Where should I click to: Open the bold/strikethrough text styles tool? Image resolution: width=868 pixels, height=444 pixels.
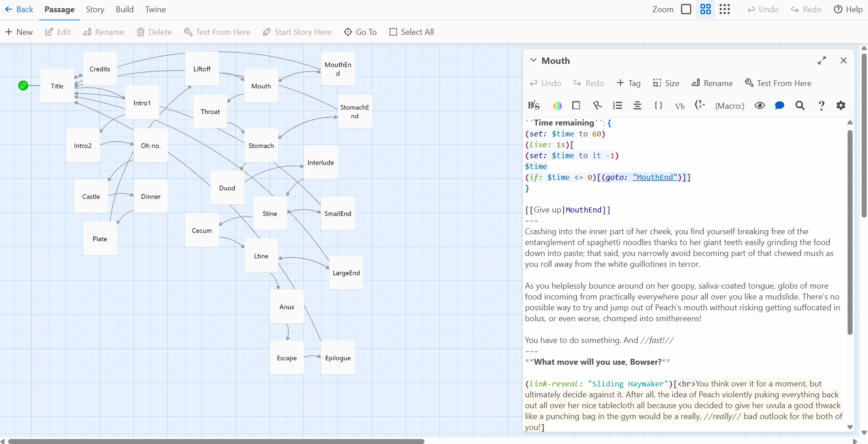click(x=534, y=106)
